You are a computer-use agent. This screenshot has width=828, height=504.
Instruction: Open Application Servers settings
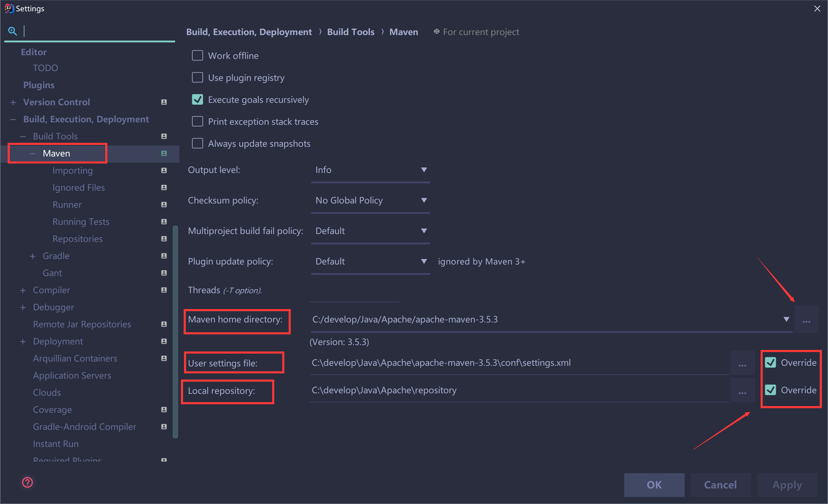[x=72, y=376]
